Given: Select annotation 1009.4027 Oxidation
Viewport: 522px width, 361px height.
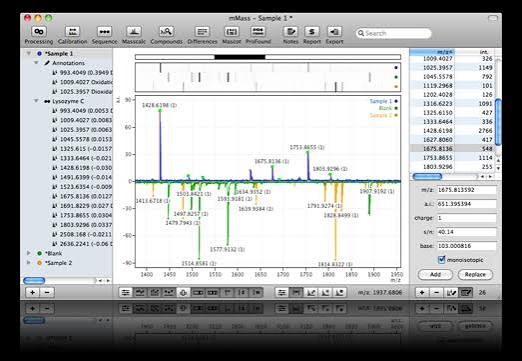Looking at the screenshot, I should (83, 82).
